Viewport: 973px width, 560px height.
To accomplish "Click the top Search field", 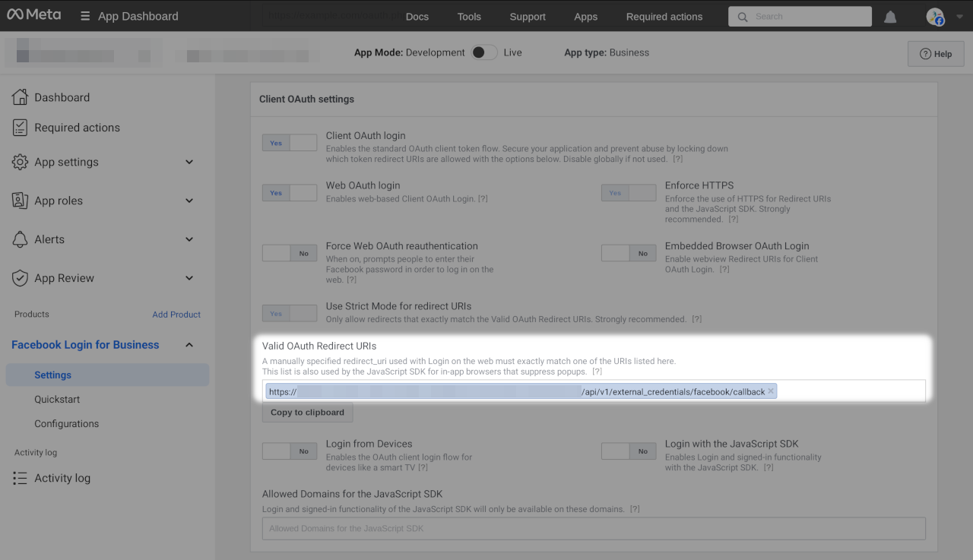I will (800, 17).
